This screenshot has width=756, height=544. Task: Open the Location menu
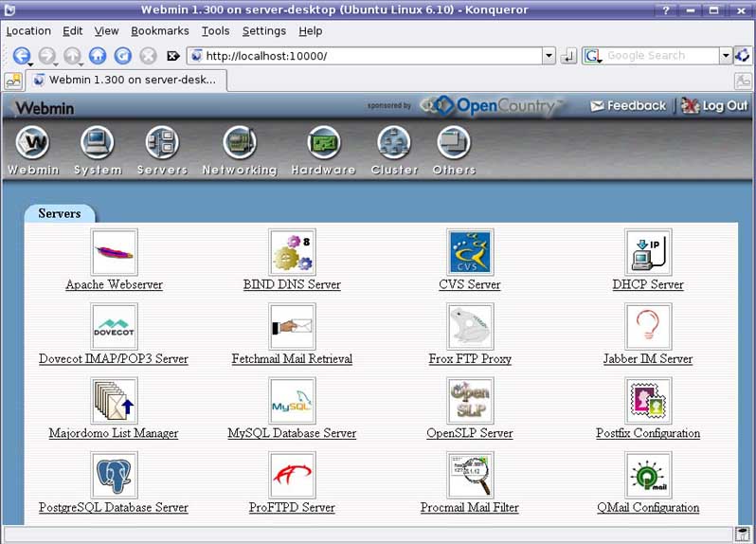coord(28,31)
